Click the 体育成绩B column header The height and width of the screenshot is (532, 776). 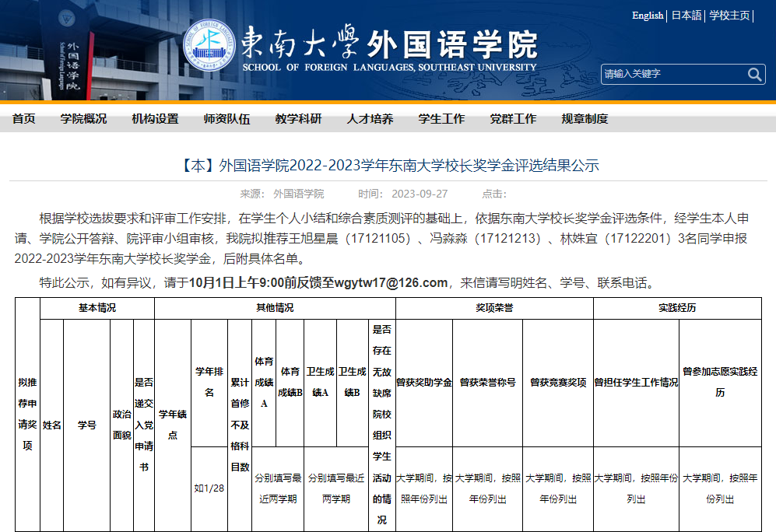[x=290, y=382]
